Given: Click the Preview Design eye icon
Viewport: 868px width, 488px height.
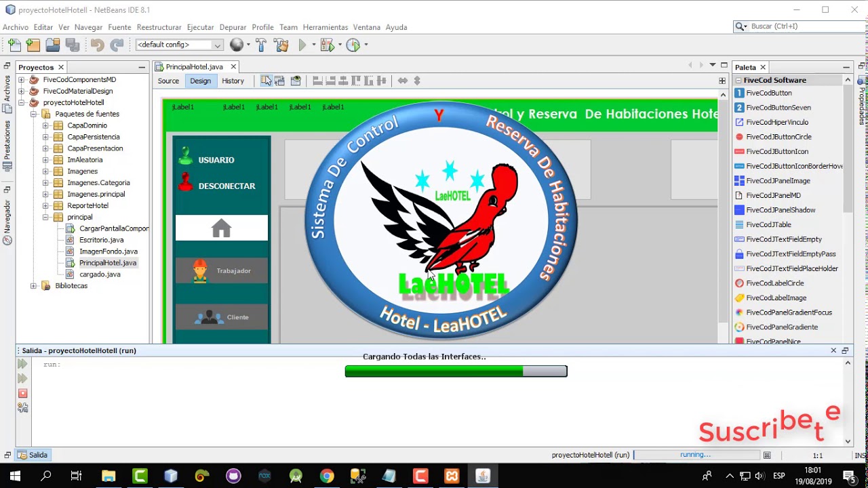Looking at the screenshot, I should [296, 81].
